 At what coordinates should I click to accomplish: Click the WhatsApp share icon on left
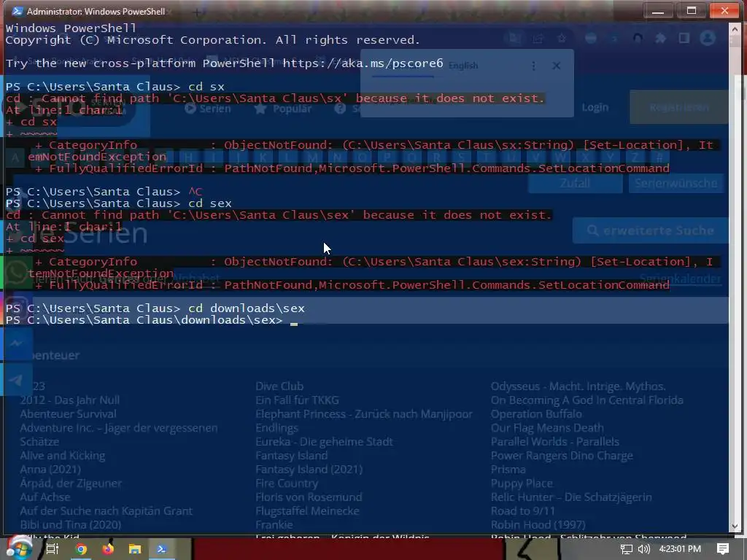point(17,273)
